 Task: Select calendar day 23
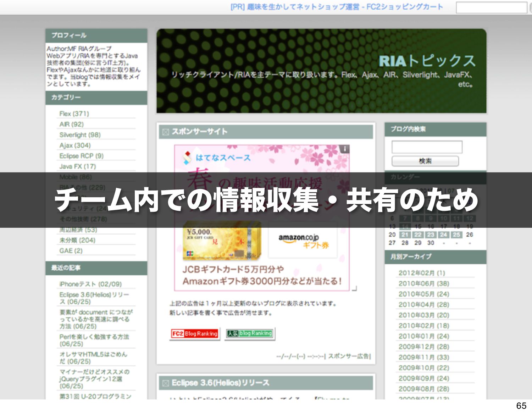click(x=431, y=235)
